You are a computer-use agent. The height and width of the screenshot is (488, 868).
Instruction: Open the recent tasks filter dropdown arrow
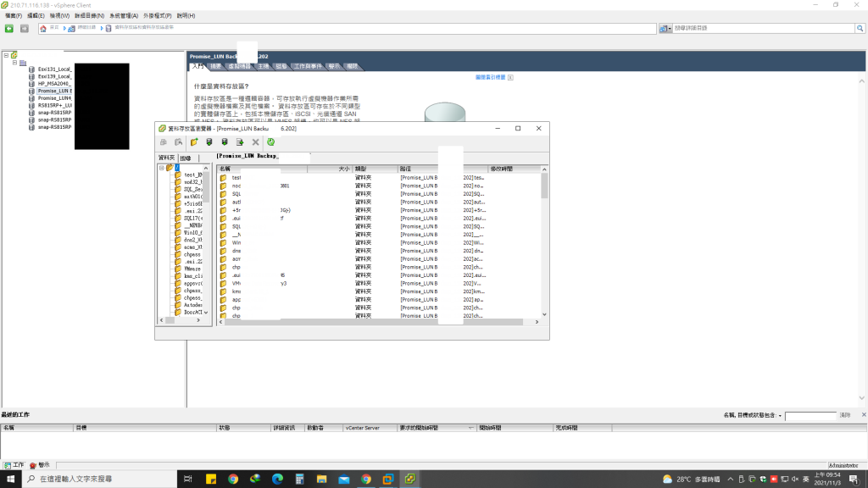(780, 415)
